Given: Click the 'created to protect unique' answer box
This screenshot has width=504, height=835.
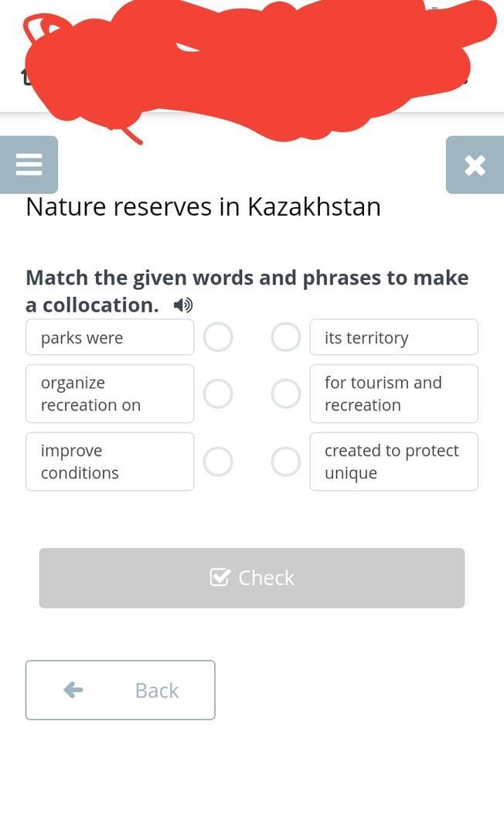Looking at the screenshot, I should coord(393,462).
